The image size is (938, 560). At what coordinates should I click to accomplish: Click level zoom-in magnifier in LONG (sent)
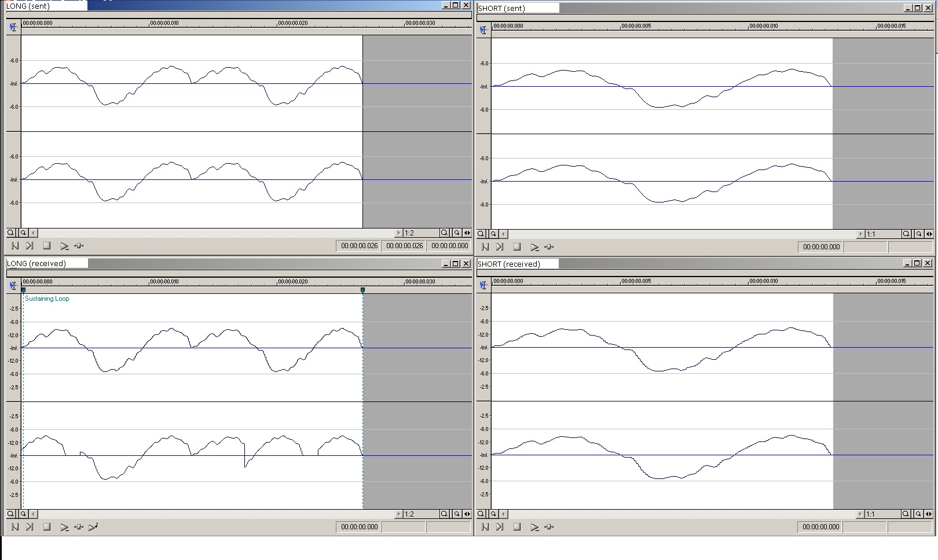point(11,233)
